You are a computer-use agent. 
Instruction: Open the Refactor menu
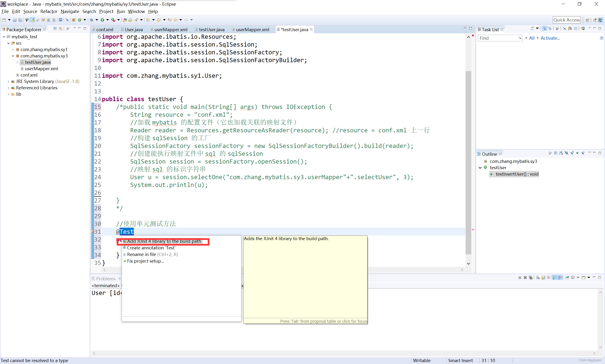(x=49, y=11)
